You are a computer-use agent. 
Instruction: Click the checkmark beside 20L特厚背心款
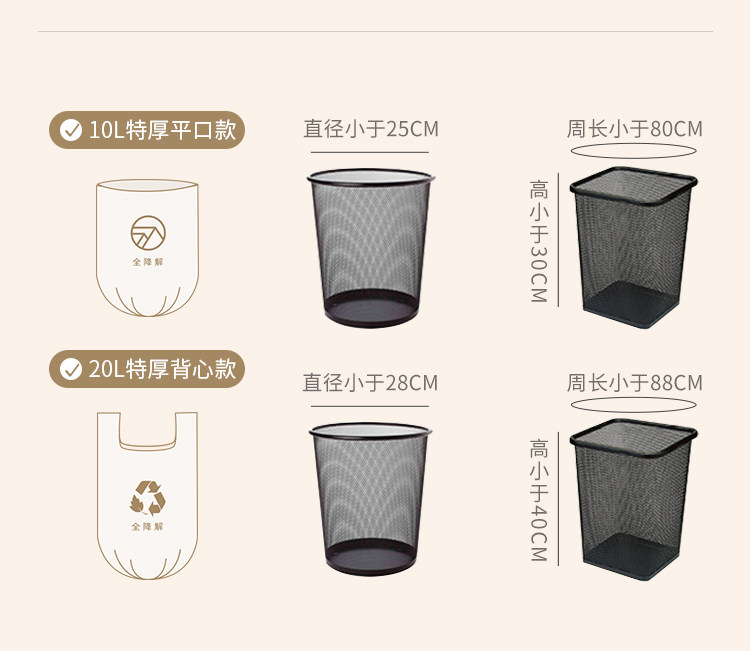pyautogui.click(x=71, y=369)
